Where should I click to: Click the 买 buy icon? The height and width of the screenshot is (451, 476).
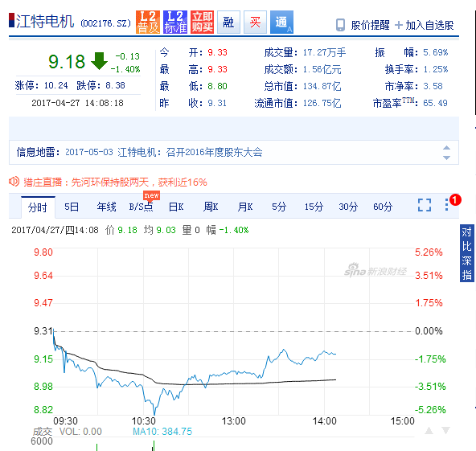click(x=256, y=23)
